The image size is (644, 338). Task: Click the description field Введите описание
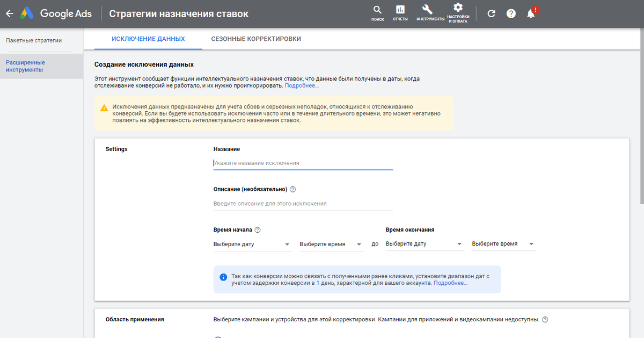(303, 204)
